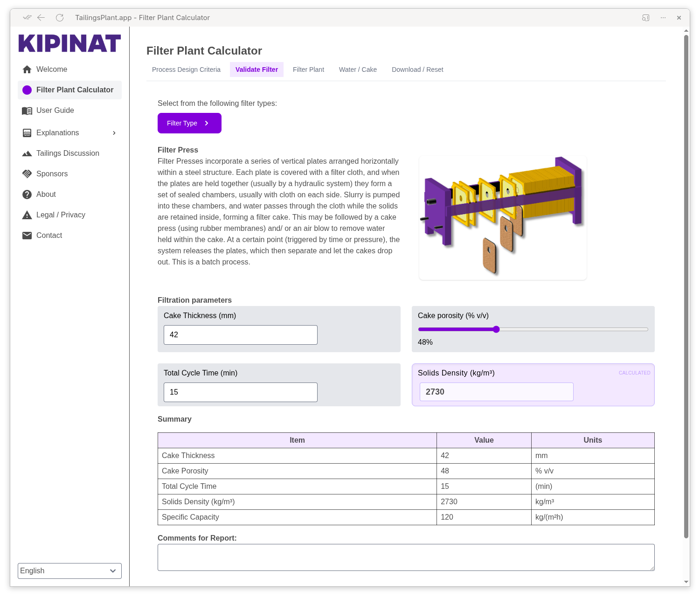Viewport: 700px width, 598px height.
Task: Open the three-dots more options menu
Action: pyautogui.click(x=663, y=18)
